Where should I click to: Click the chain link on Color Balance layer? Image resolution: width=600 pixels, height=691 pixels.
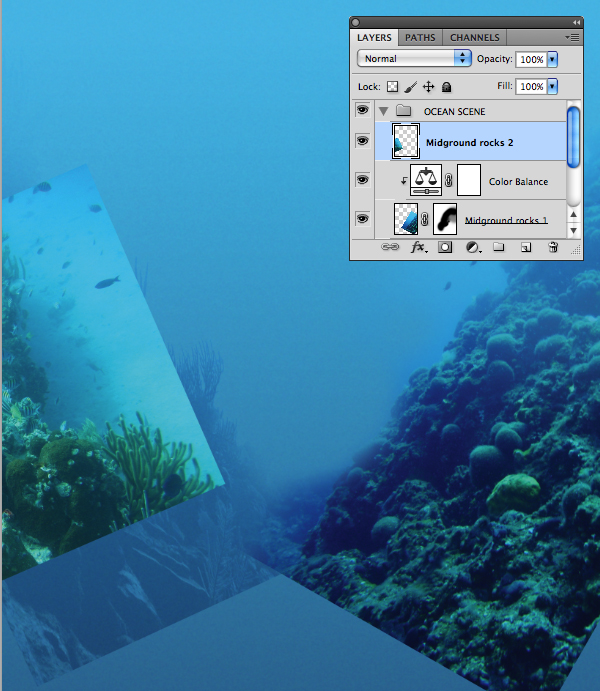(x=448, y=180)
